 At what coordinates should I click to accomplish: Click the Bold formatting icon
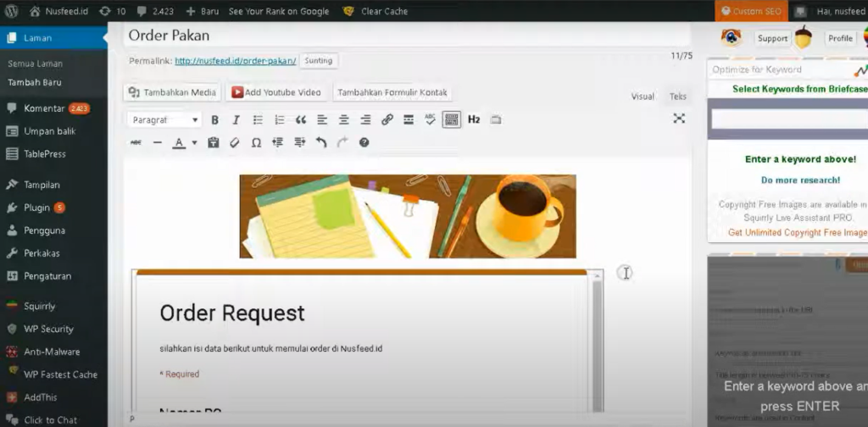[214, 120]
